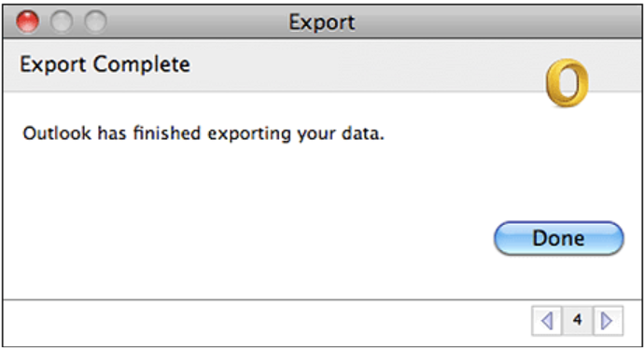Click the word Outlook in the message
This screenshot has height=348, width=644.
(57, 133)
